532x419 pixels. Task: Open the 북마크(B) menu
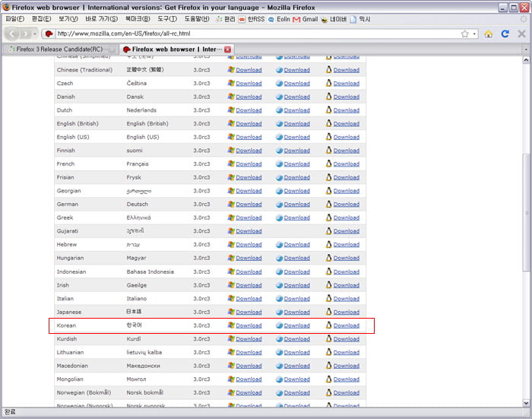point(138,19)
